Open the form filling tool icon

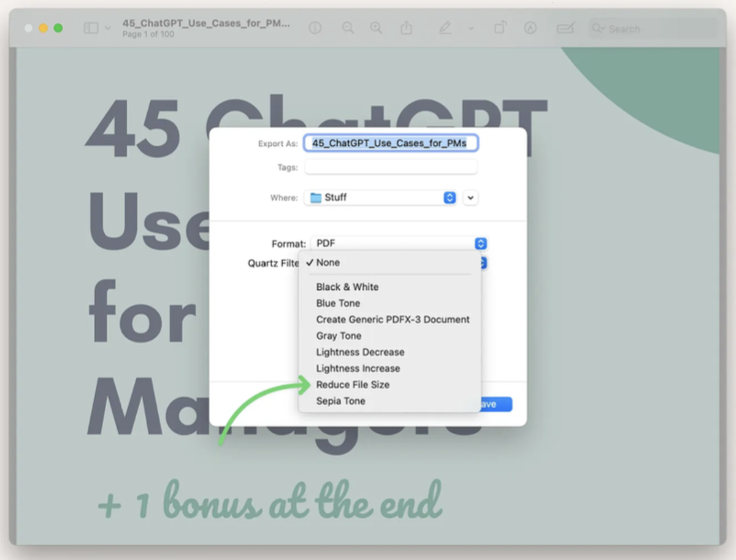point(565,28)
